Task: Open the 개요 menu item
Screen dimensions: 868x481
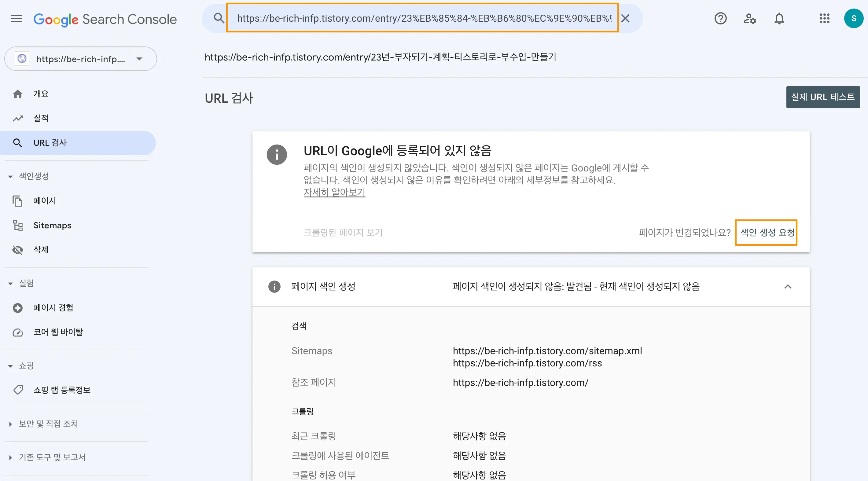Action: [x=78, y=94]
